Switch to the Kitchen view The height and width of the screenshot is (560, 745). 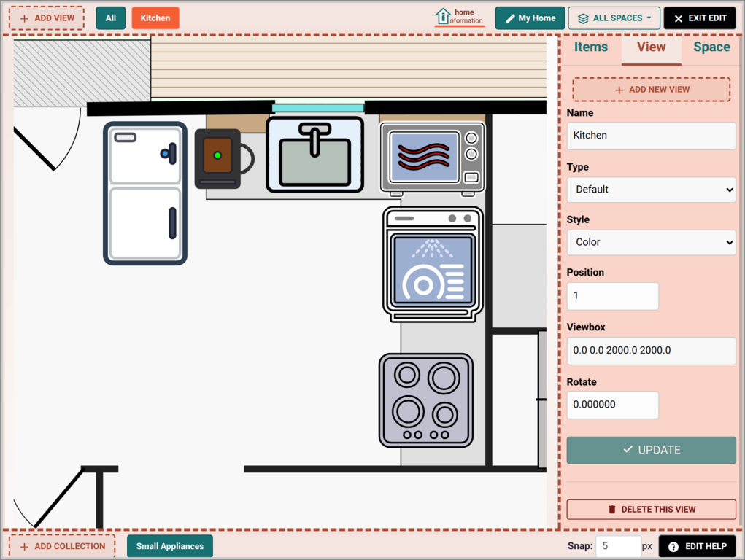[155, 18]
